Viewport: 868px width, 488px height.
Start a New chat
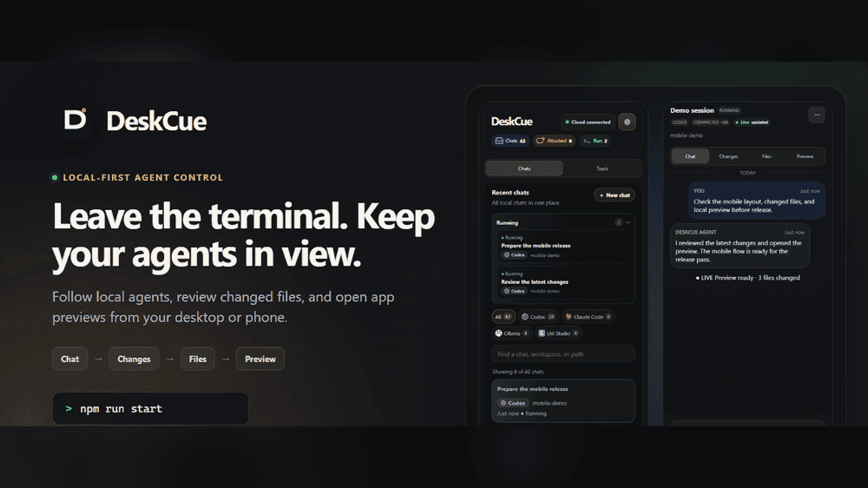[x=615, y=195]
